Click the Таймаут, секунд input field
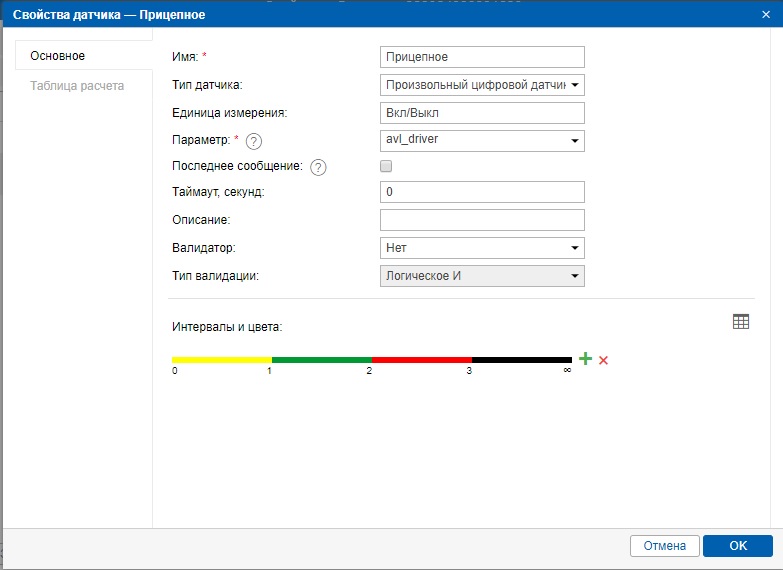This screenshot has width=783, height=570. click(x=482, y=192)
